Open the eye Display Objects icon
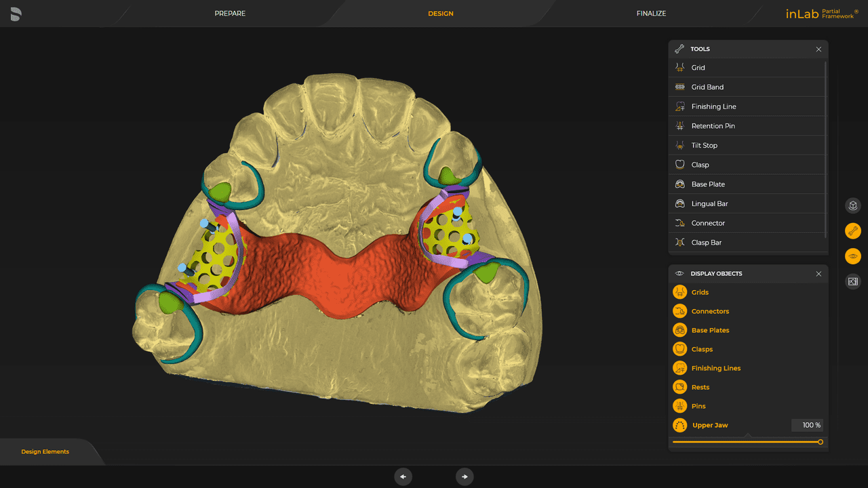Viewport: 868px width, 488px height. 852,256
